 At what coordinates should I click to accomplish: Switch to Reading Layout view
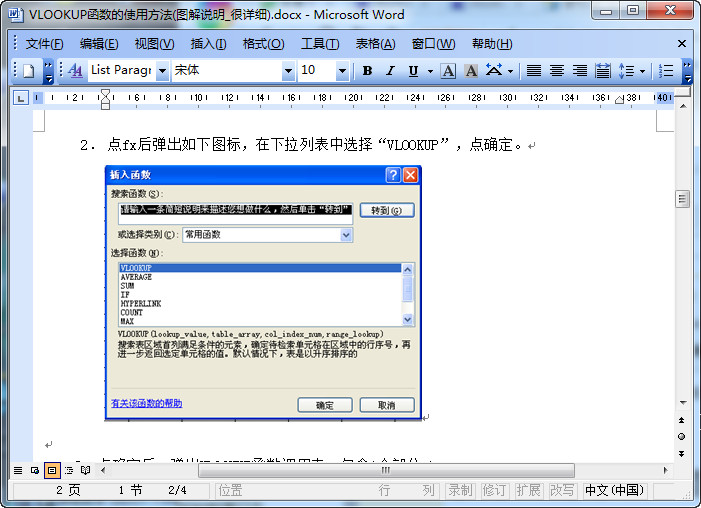click(85, 470)
